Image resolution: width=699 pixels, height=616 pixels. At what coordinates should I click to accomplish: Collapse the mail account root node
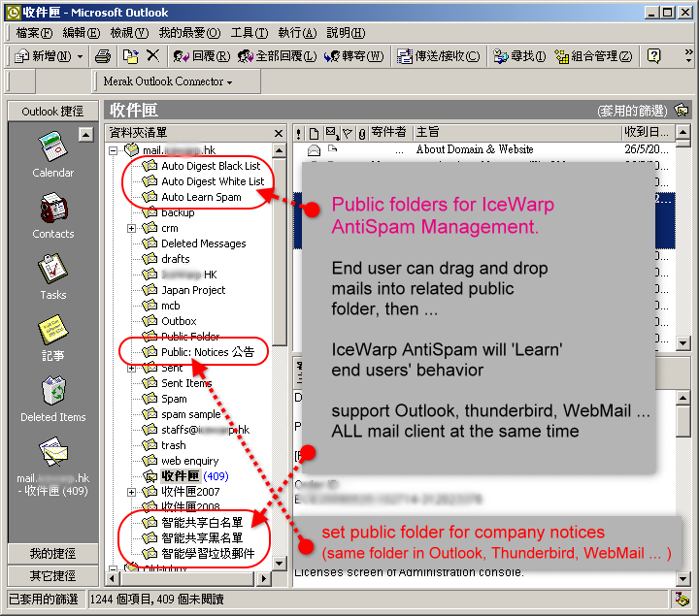coord(113,150)
